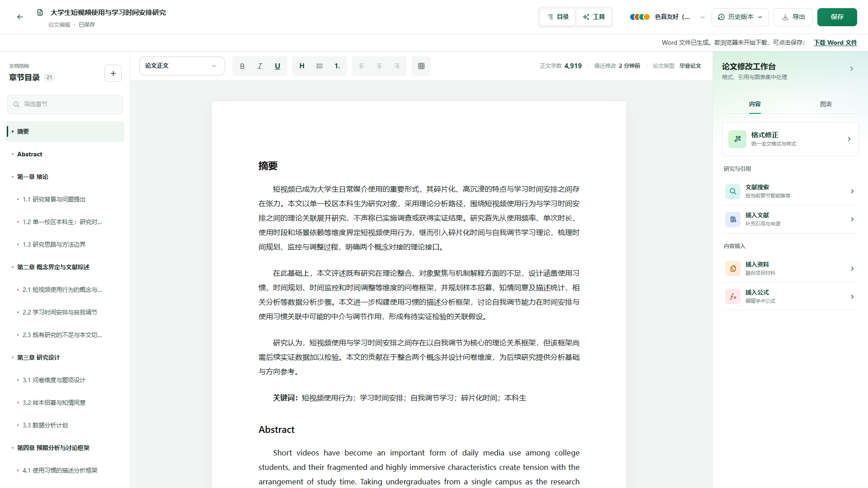Open section 2.2 学习时间安排与自我调节

pos(65,312)
